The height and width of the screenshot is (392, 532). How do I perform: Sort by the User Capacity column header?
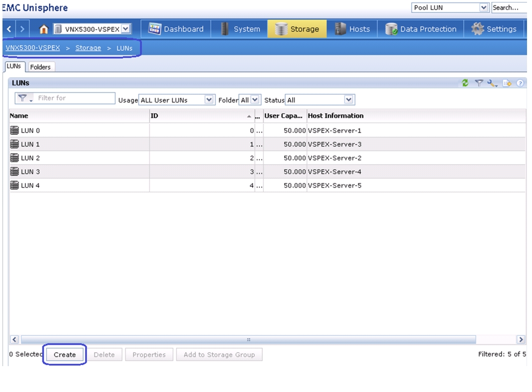click(285, 115)
